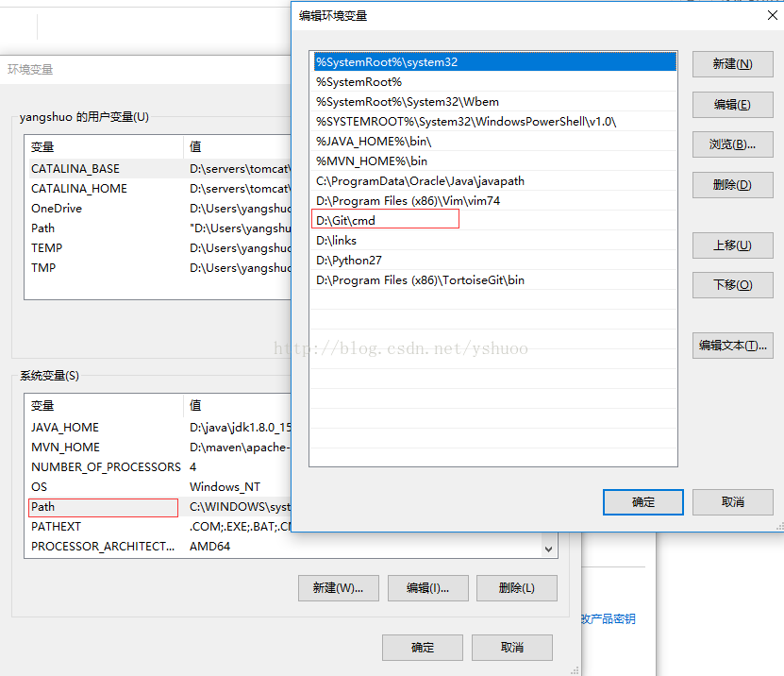Select the Path system variable row
Image resolution: width=784 pixels, height=676 pixels.
158,507
